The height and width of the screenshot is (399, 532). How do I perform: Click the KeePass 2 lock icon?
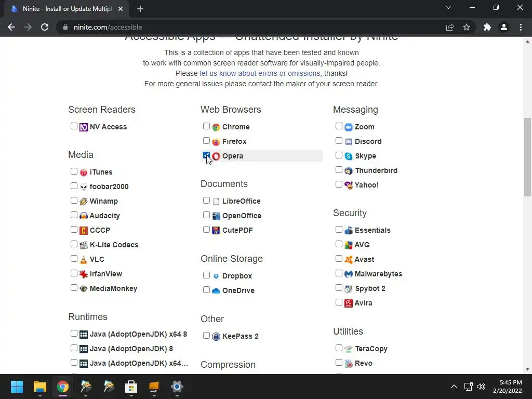coord(216,337)
